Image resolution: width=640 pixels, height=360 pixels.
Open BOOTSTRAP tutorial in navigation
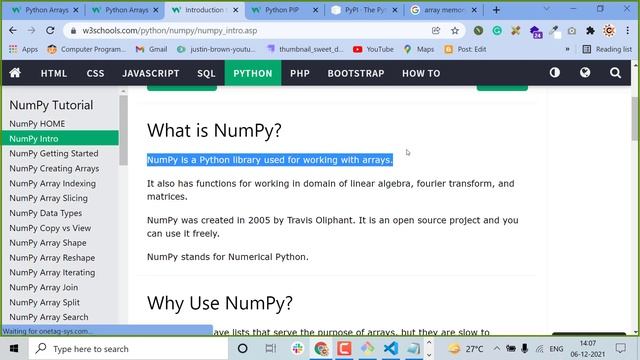(356, 73)
